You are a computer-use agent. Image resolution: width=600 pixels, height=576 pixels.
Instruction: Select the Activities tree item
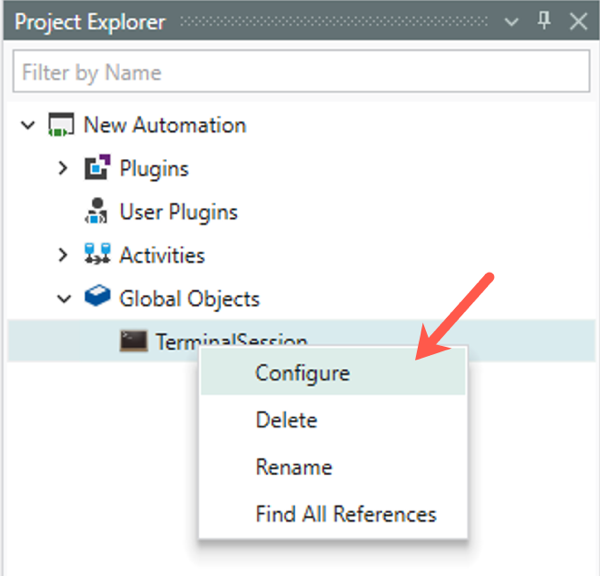162,255
